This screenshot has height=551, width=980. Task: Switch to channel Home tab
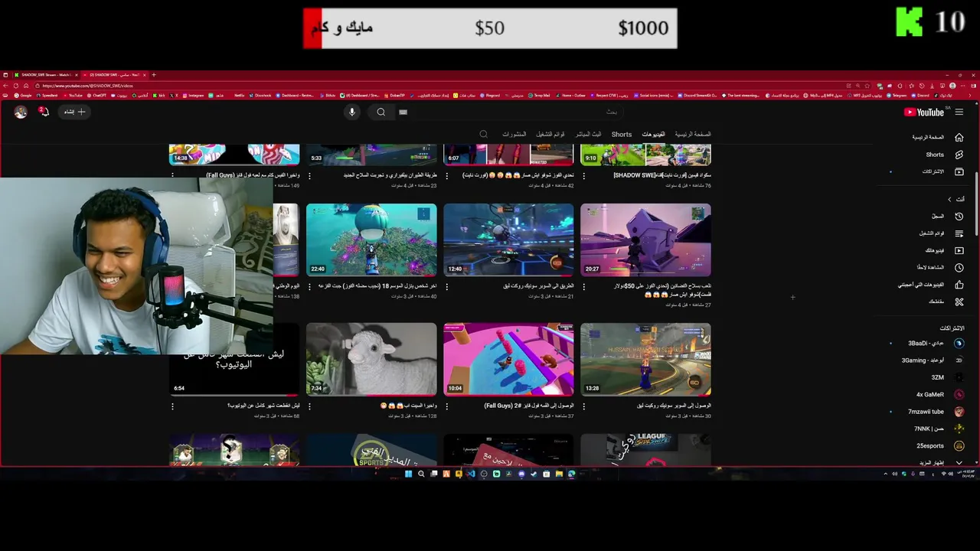click(693, 134)
